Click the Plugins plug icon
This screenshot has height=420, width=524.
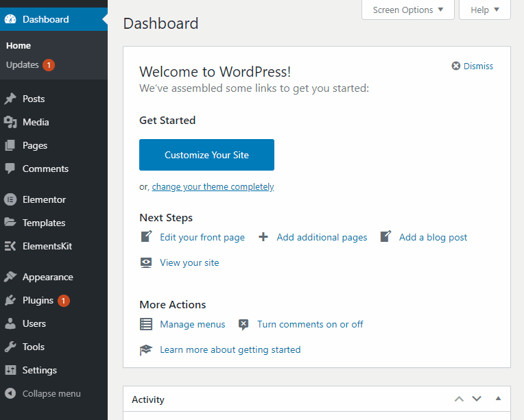(x=10, y=300)
